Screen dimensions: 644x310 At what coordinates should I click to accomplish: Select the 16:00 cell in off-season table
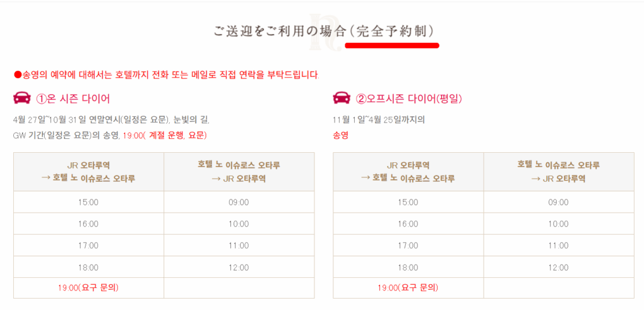pos(408,224)
